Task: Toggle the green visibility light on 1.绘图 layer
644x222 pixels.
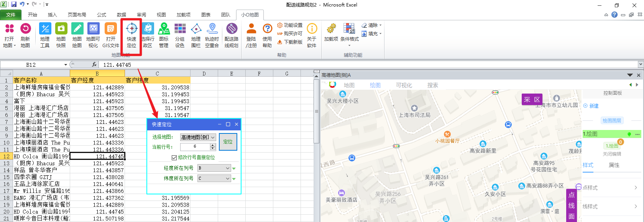Action: [x=629, y=134]
